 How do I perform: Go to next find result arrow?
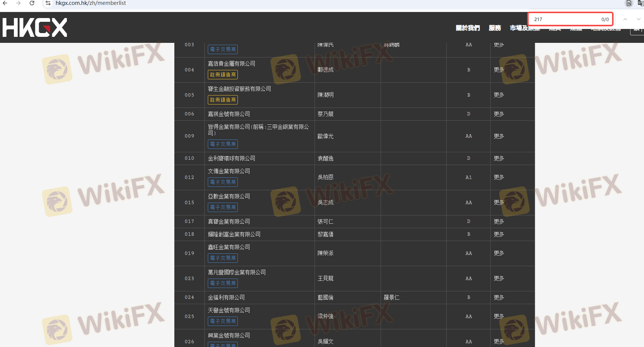click(x=638, y=19)
